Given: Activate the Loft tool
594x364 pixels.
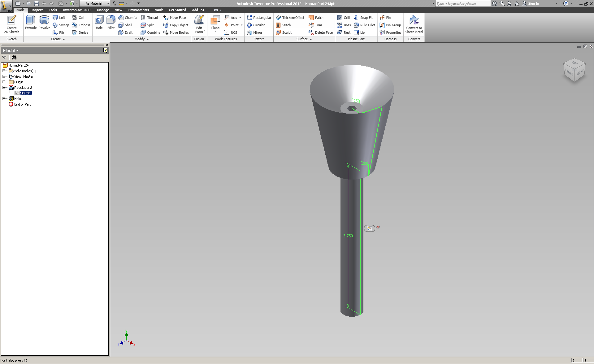Looking at the screenshot, I should coord(59,18).
